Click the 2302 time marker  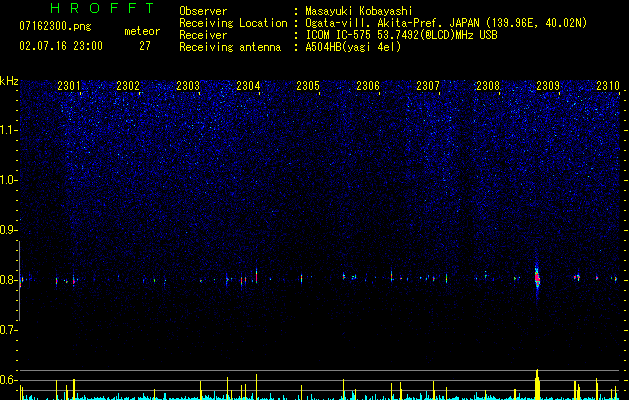128,86
